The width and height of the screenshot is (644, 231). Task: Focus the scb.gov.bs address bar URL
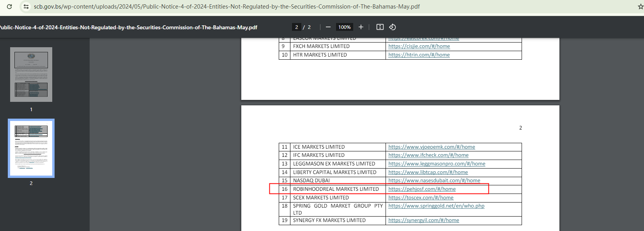[226, 7]
